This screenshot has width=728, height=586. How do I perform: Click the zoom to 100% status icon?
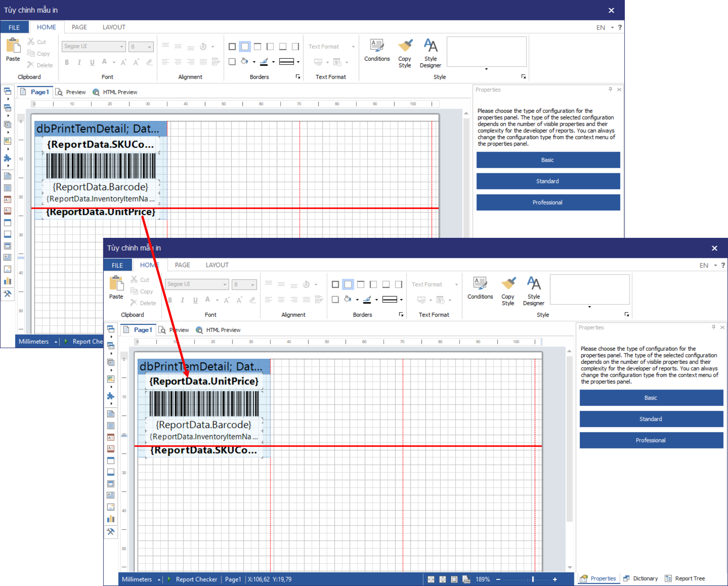pos(466,579)
